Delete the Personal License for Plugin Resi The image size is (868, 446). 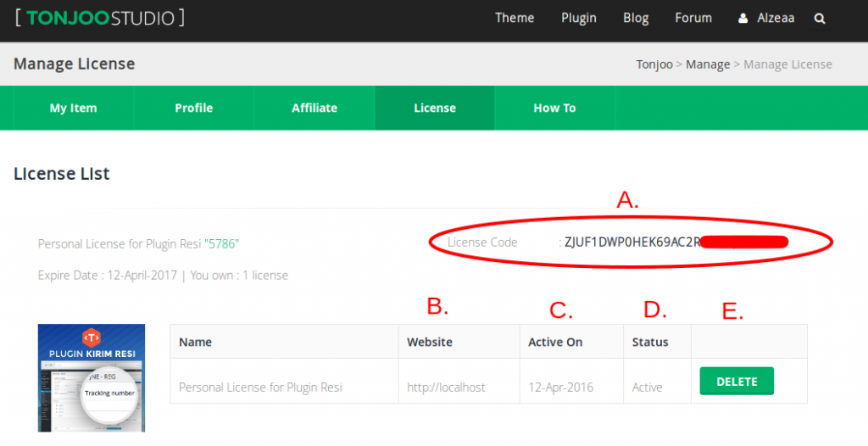[x=737, y=382]
